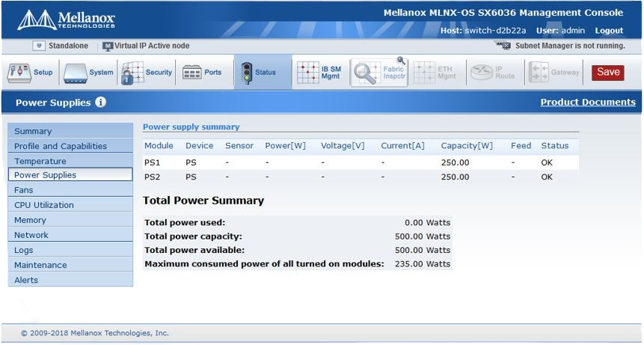Viewport: 644px width, 345px height.
Task: Click the Security label in the toolbar
Action: [159, 73]
